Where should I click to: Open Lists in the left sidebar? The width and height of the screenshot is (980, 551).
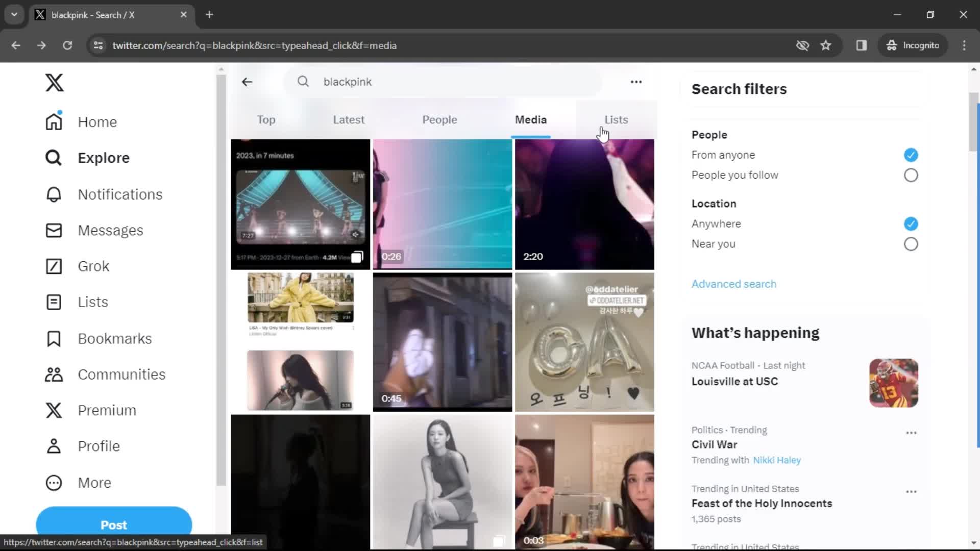pyautogui.click(x=77, y=302)
